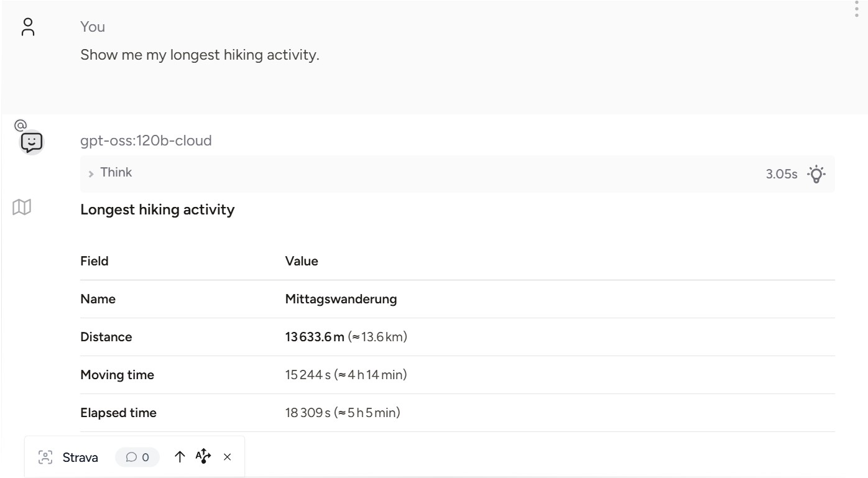Open the comment count bubble showing 0
Image resolution: width=868 pixels, height=478 pixels.
[137, 457]
